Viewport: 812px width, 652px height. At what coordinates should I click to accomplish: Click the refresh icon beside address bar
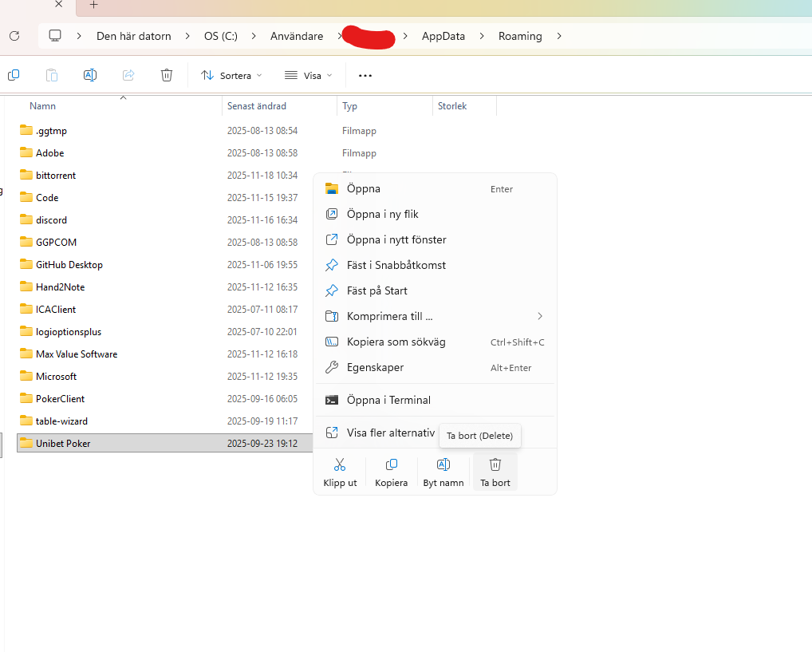pos(14,36)
